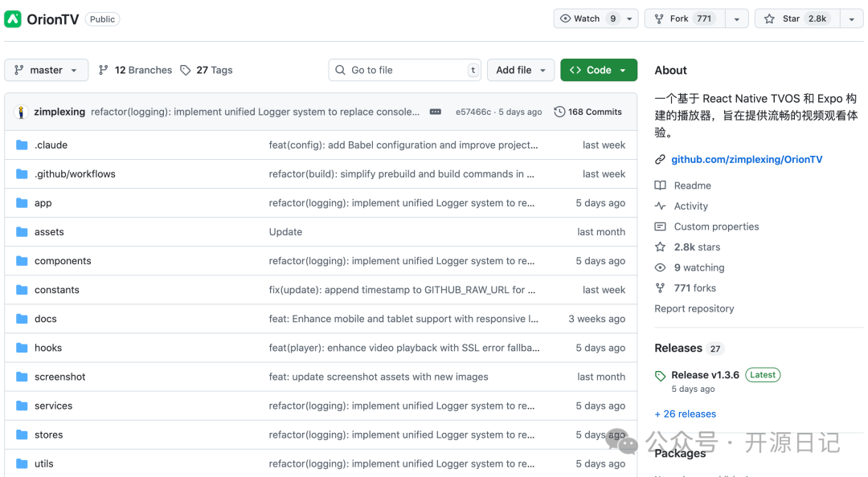The image size is (868, 477).
Task: Open Release v1.3.6 link
Action: (706, 375)
